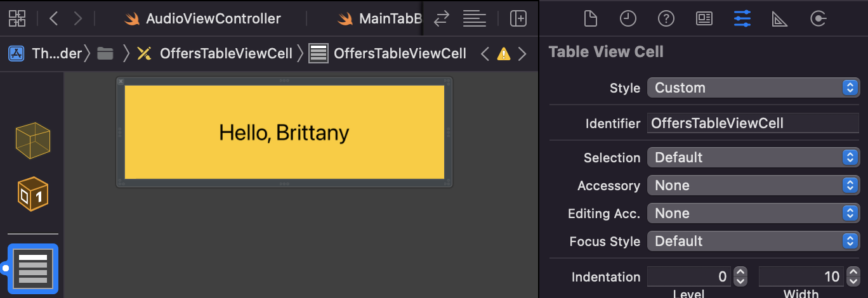
Task: Open the Focus Style dropdown
Action: (x=753, y=242)
